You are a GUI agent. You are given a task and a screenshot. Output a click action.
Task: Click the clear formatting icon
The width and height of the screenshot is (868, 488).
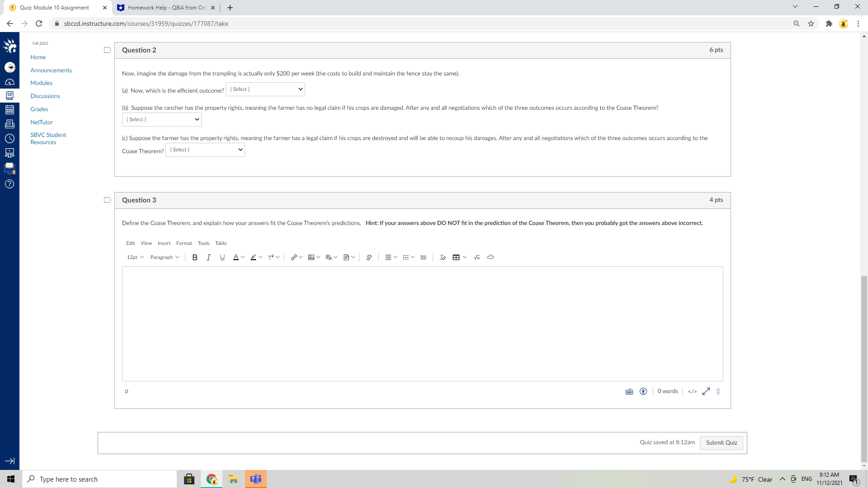pos(443,257)
